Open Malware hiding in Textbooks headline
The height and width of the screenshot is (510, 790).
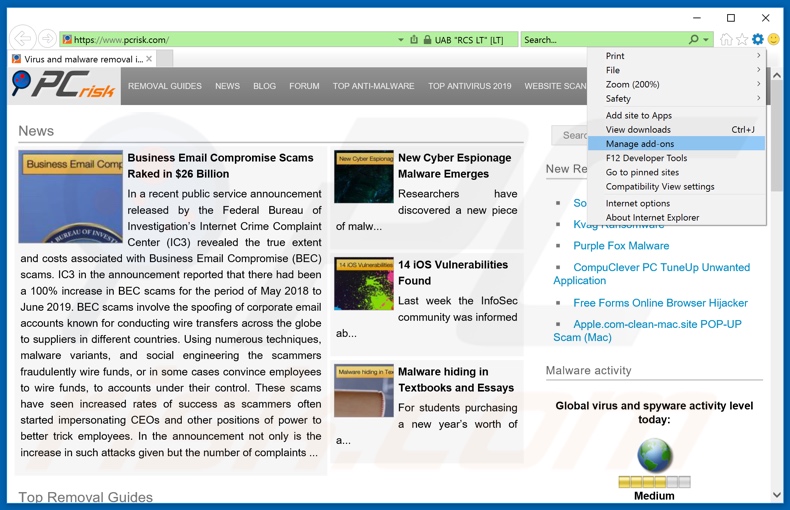point(456,379)
